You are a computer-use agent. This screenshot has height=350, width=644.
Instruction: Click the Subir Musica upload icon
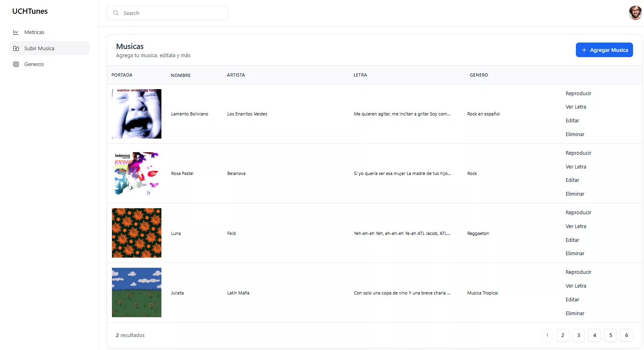tap(16, 48)
